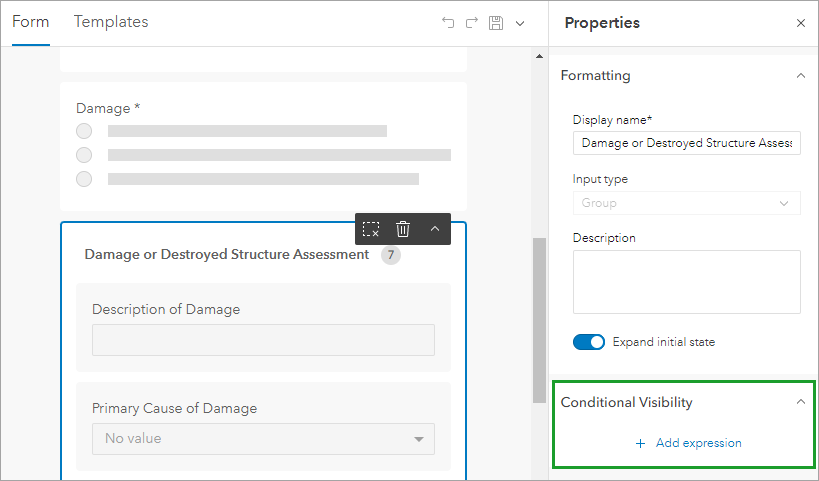Open the save options dropdown chevron

tap(520, 23)
